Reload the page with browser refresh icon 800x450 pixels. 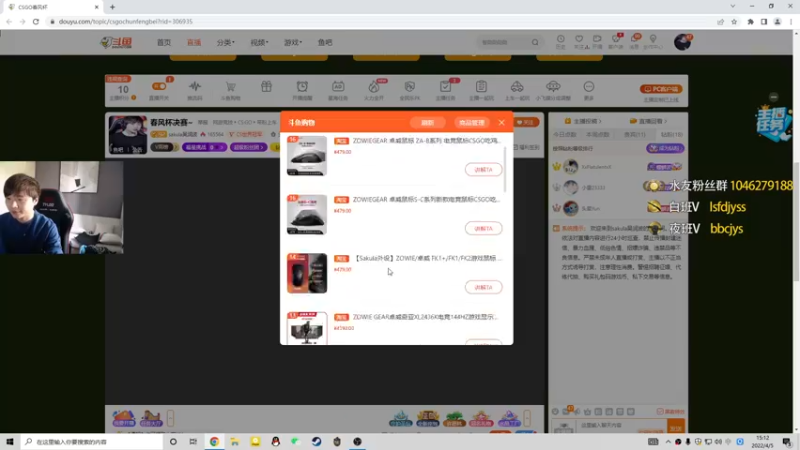click(x=36, y=21)
